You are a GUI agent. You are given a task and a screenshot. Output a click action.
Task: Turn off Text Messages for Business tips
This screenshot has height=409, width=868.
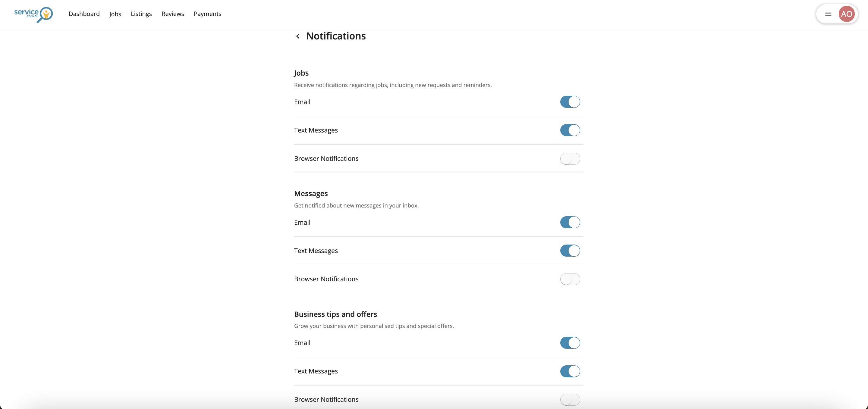click(x=570, y=371)
